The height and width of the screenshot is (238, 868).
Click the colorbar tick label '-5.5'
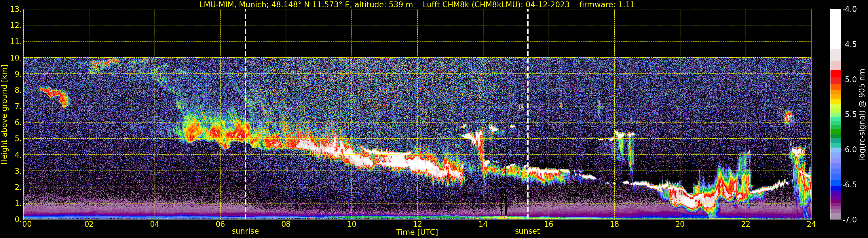(849, 115)
